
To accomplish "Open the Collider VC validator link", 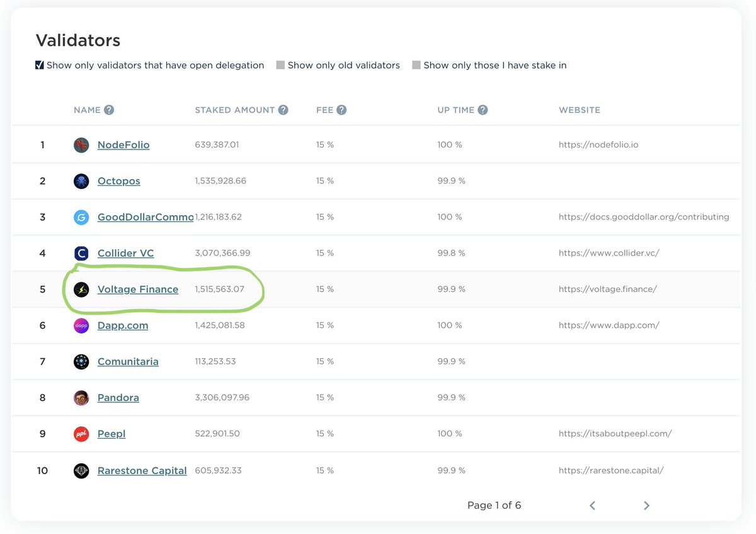I will [x=126, y=253].
